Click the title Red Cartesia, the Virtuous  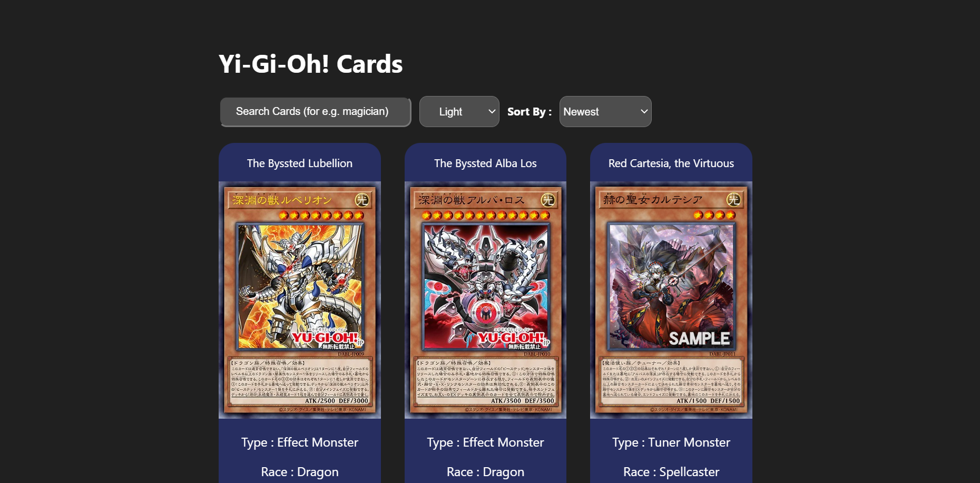coord(671,163)
